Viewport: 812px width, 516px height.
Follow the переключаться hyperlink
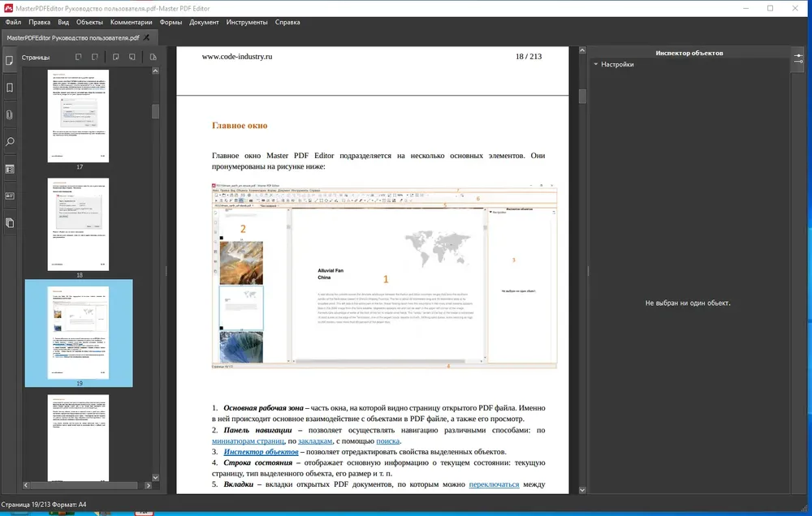tap(494, 484)
